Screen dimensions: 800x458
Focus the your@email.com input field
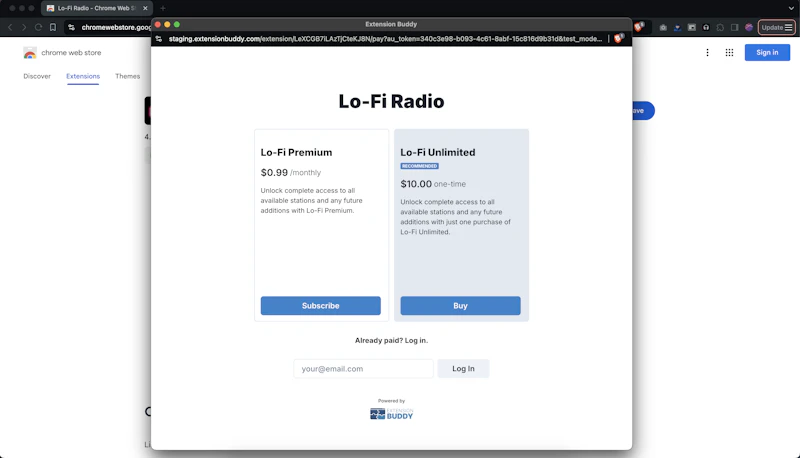click(363, 368)
